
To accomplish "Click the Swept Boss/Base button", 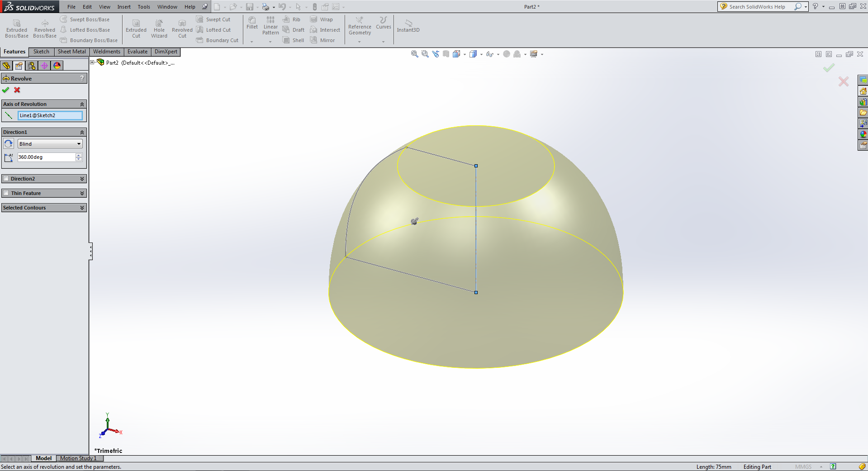I will click(x=85, y=19).
